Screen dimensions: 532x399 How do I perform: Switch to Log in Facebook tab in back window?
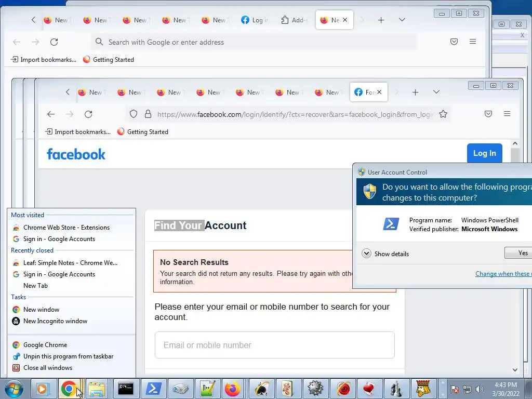(x=256, y=20)
